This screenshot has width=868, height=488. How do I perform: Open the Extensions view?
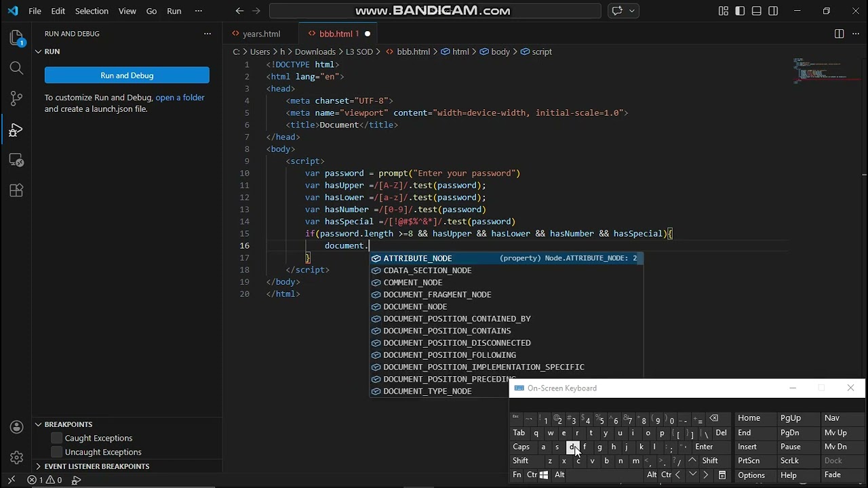(x=16, y=190)
